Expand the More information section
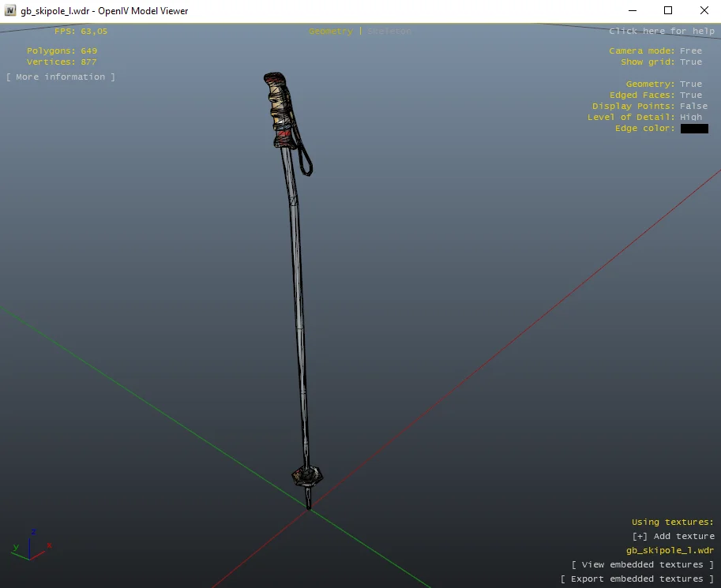The height and width of the screenshot is (588, 721). tap(61, 77)
